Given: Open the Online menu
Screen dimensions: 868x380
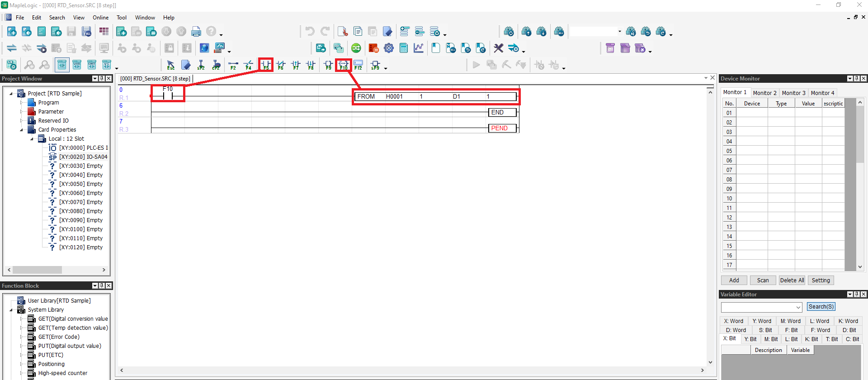Looking at the screenshot, I should pyautogui.click(x=100, y=18).
